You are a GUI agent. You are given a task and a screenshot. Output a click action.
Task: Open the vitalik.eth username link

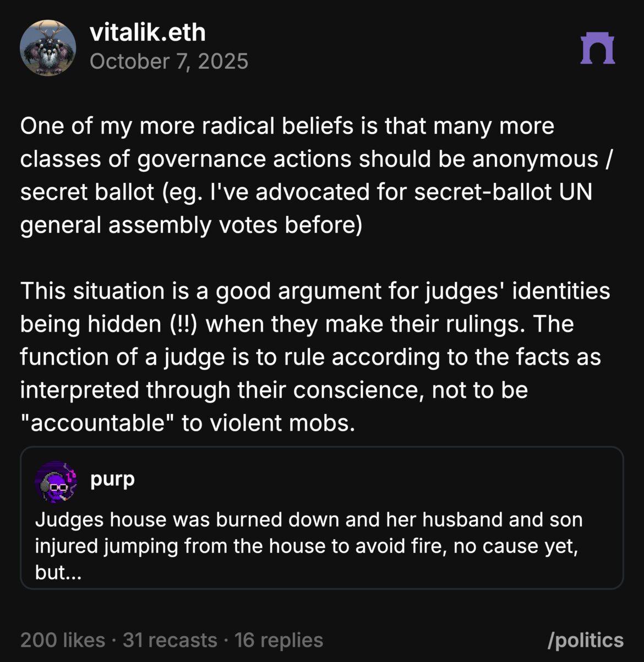click(148, 33)
